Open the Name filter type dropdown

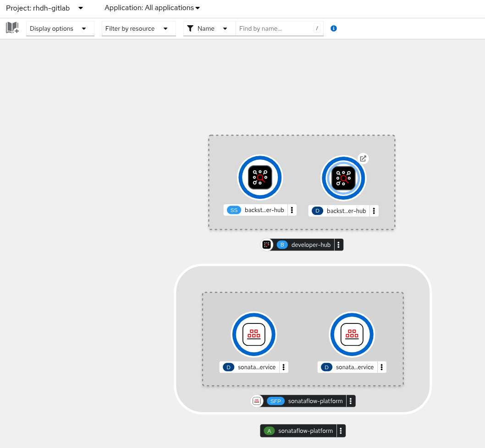pyautogui.click(x=209, y=29)
